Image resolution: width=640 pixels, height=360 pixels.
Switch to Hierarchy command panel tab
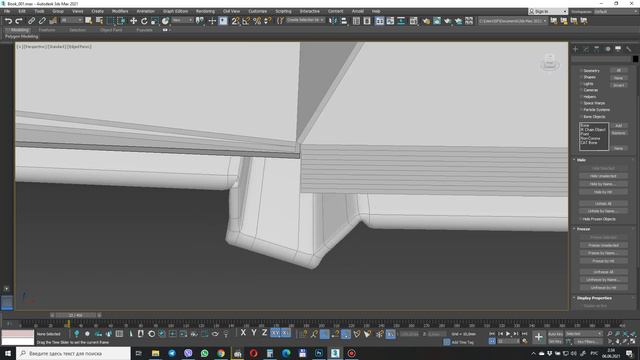click(597, 49)
